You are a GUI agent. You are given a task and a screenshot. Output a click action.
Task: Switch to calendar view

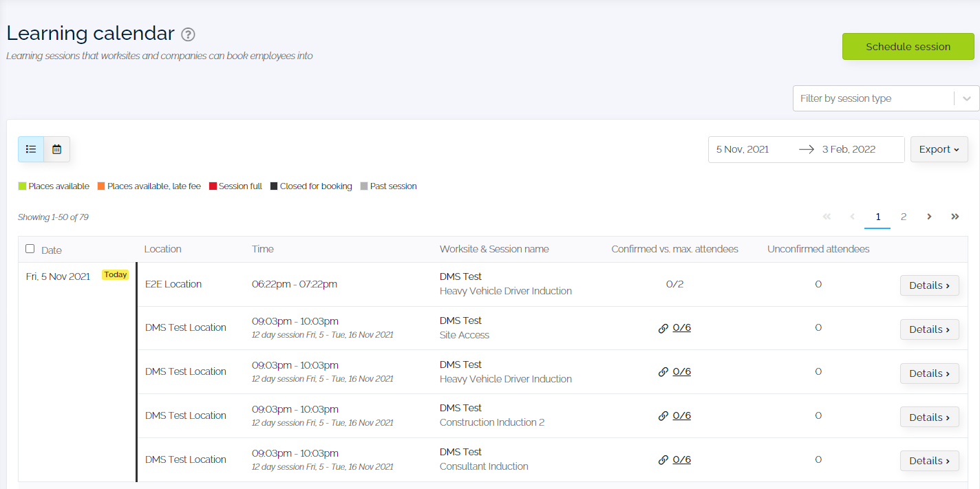(56, 149)
